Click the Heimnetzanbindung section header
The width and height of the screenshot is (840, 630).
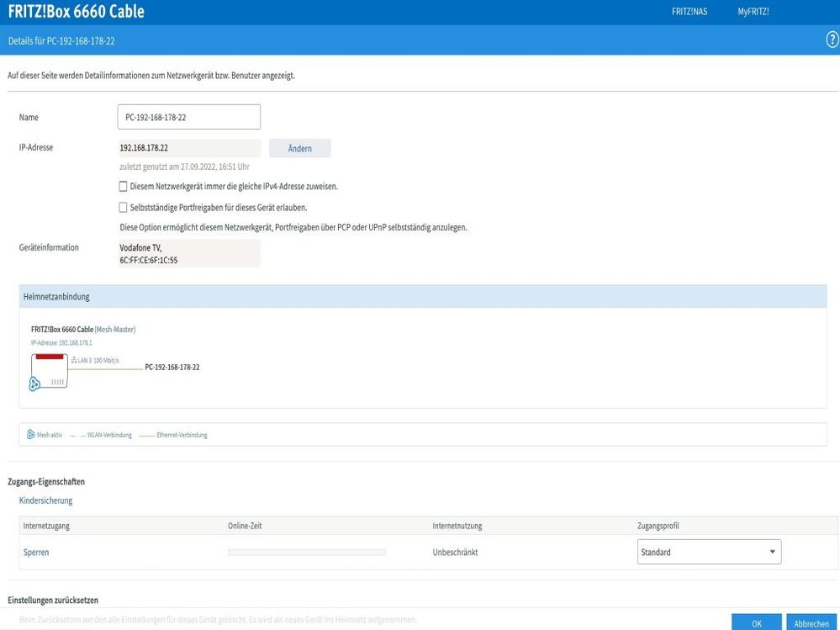[423, 296]
